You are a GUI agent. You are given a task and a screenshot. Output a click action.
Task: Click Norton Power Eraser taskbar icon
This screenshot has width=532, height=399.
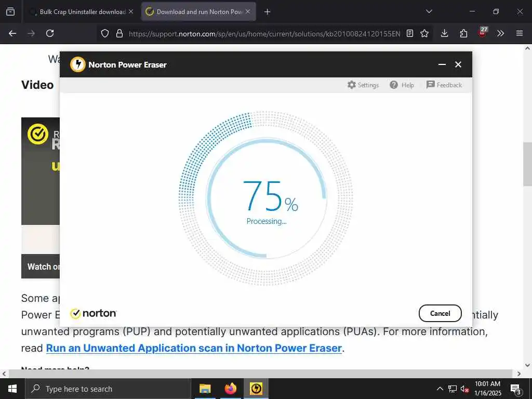pyautogui.click(x=256, y=389)
